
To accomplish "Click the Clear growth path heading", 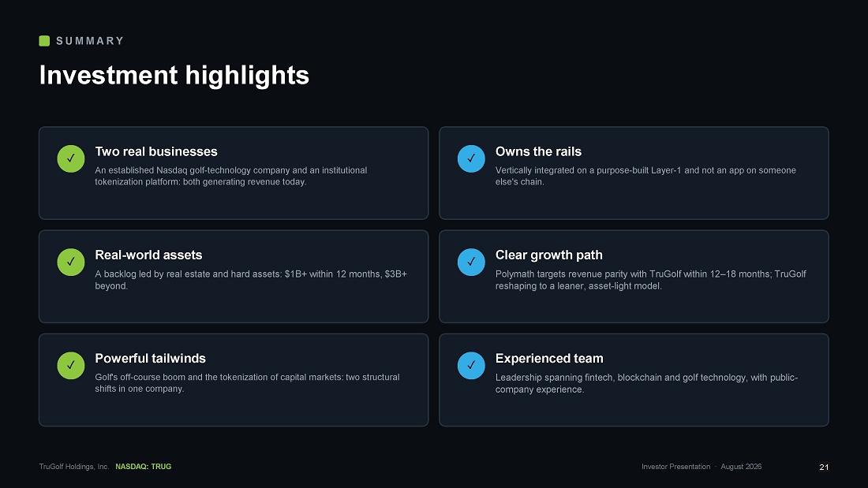I will coord(548,255).
